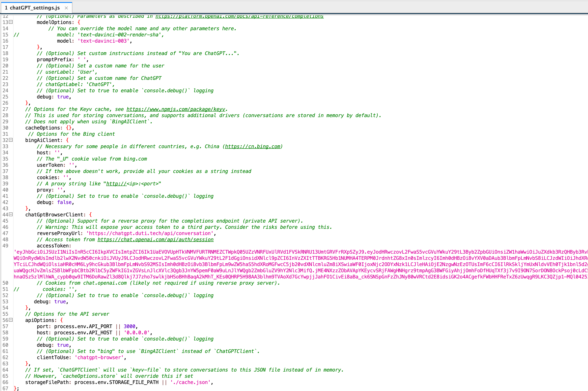The image size is (588, 391).
Task: Select the chatGPT_settings.js tab
Action: (x=36, y=8)
